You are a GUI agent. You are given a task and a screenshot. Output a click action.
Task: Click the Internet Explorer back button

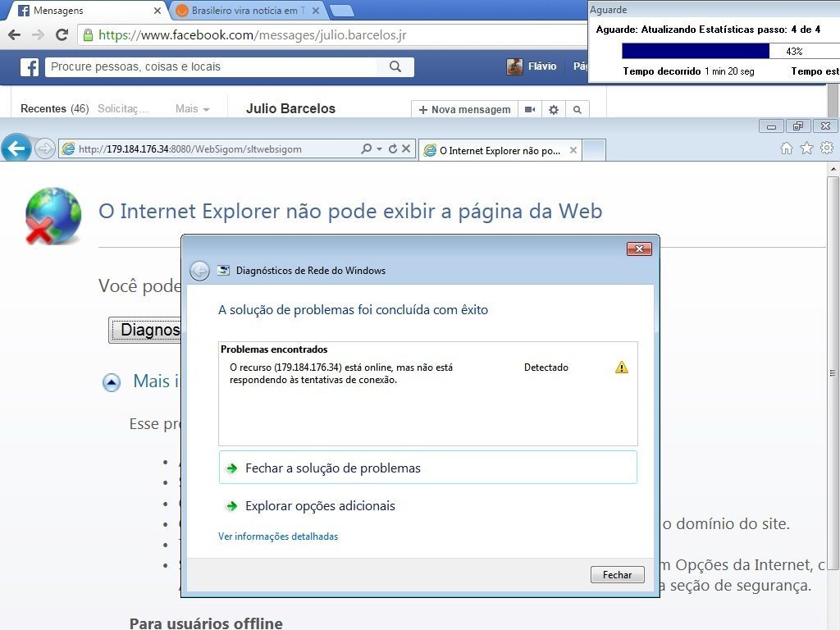point(16,148)
